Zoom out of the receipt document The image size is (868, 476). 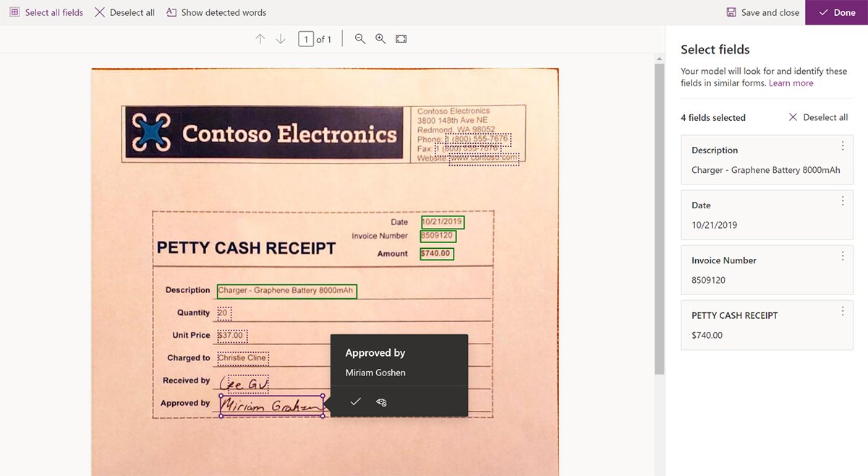pyautogui.click(x=360, y=39)
